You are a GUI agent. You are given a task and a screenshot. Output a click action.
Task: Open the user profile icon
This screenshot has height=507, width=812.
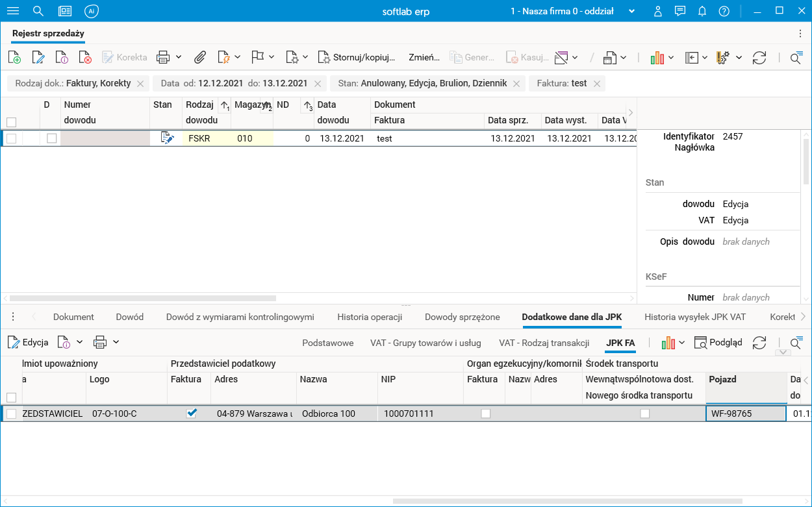(658, 12)
